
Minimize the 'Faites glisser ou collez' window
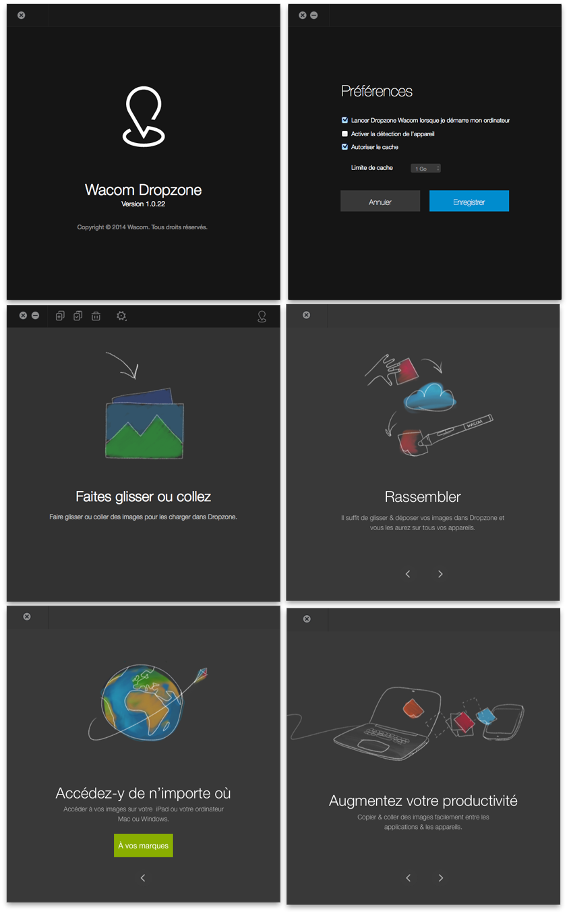click(35, 316)
